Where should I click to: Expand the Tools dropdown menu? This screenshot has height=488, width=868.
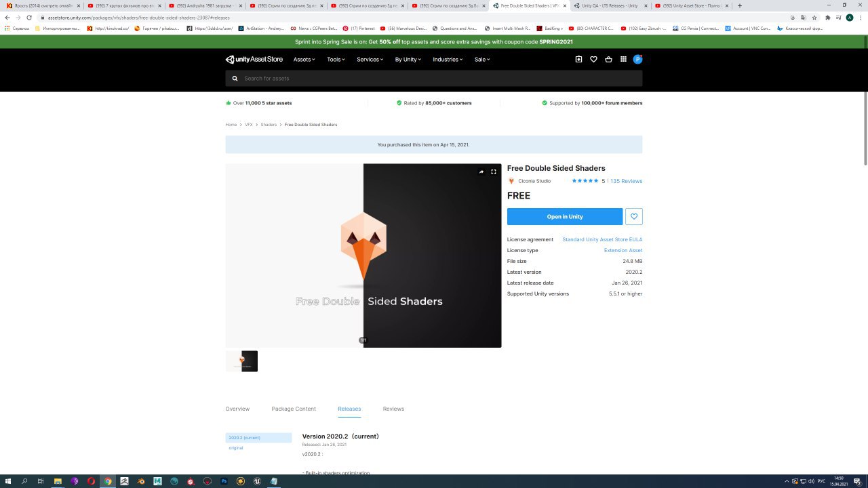point(336,60)
